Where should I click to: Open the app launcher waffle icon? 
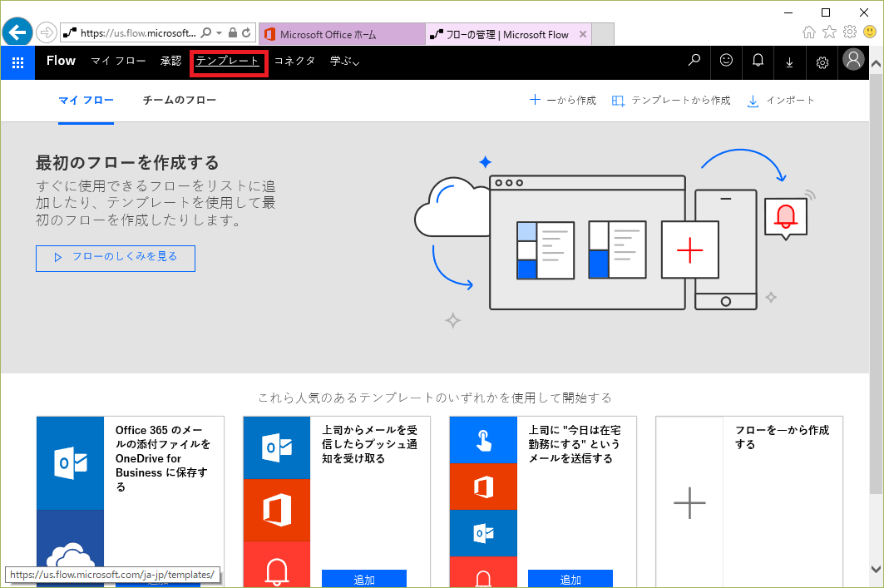(x=17, y=62)
